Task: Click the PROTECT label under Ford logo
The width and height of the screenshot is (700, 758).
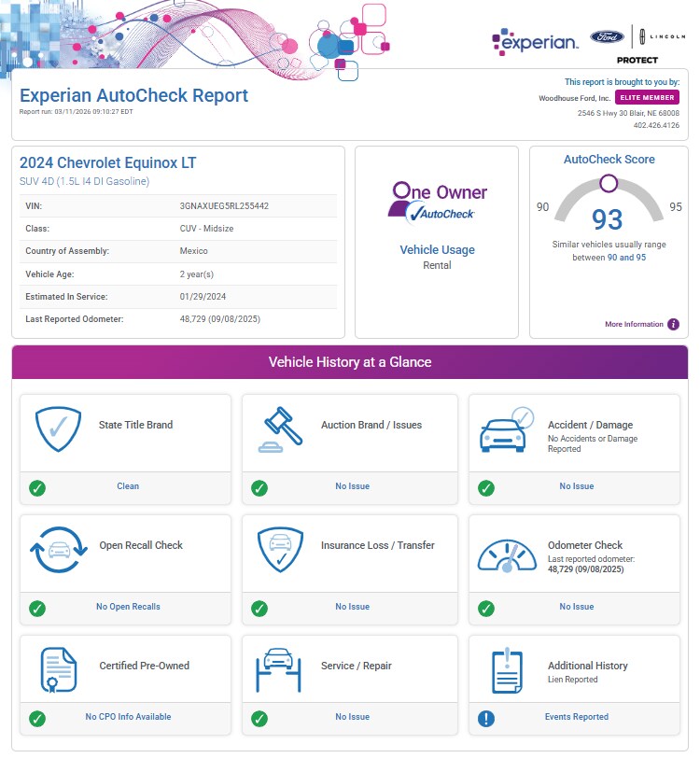Action: [x=637, y=61]
